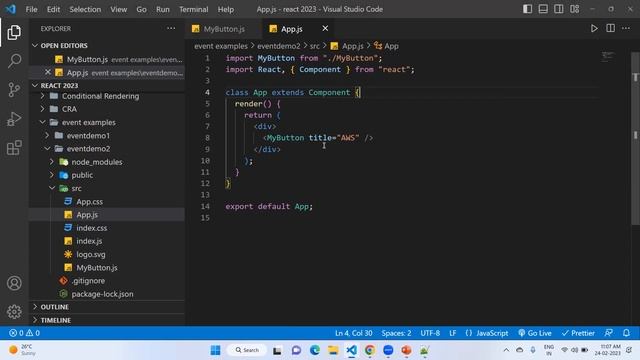Click the Windows Start button
The width and height of the screenshot is (640, 360).
point(215,350)
